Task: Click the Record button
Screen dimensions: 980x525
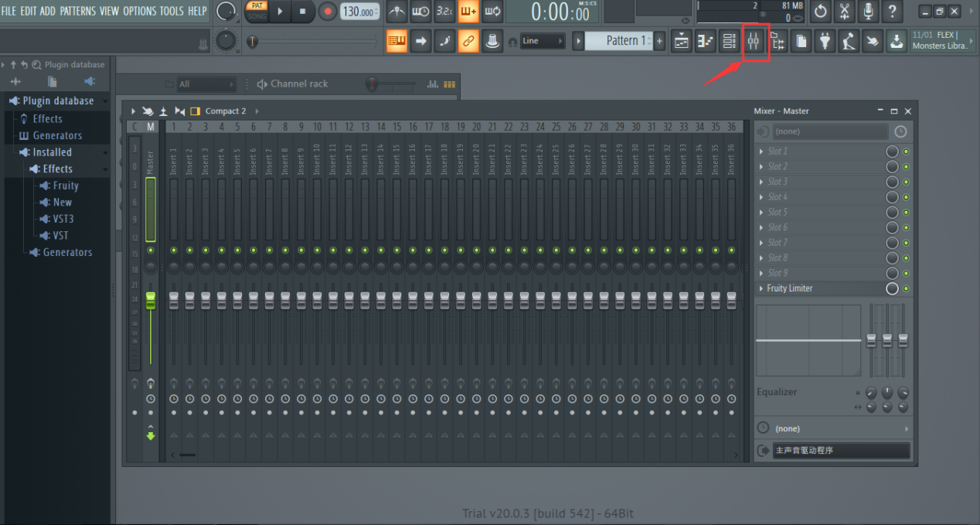Action: coord(328,12)
